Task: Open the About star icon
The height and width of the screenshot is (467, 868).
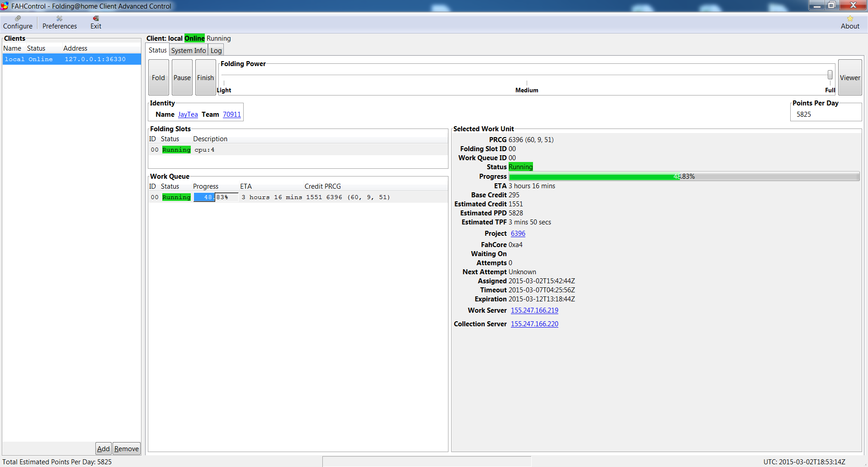Action: click(850, 23)
